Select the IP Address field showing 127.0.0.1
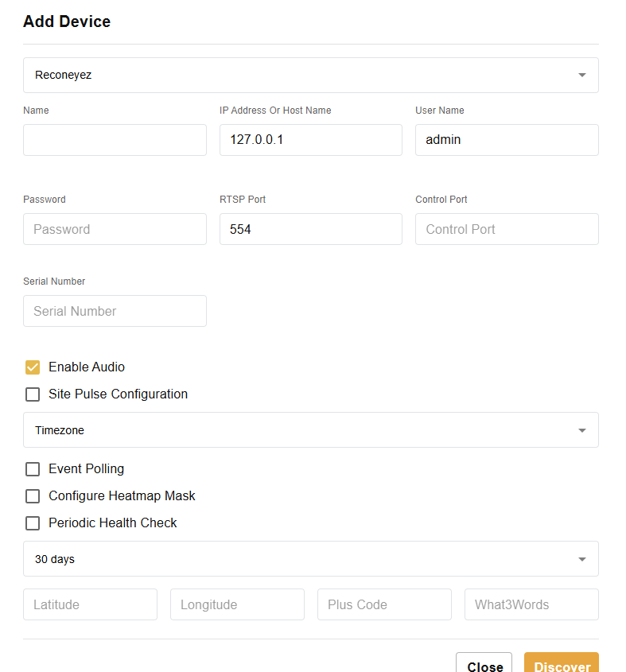Screen dimensions: 626x672 tap(310, 140)
